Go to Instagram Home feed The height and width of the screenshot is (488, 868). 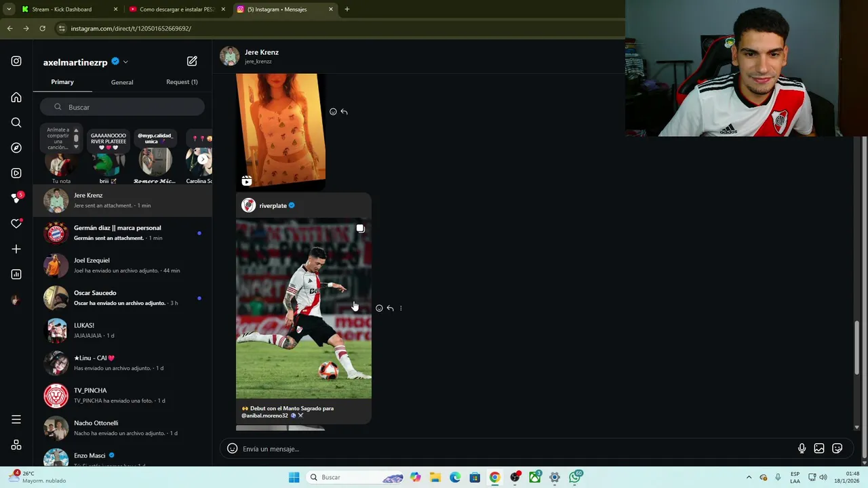(x=16, y=98)
